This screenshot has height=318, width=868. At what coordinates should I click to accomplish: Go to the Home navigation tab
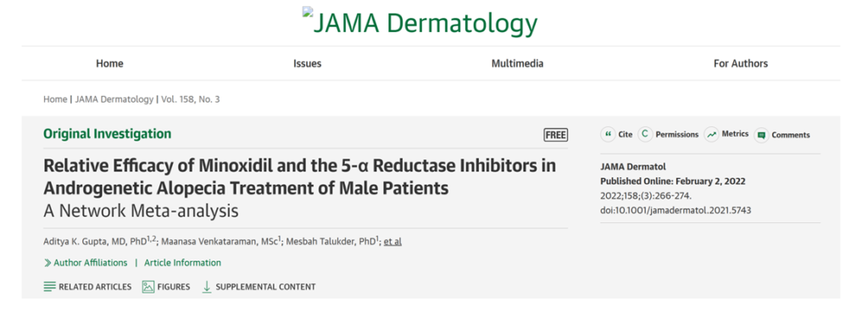coord(109,64)
